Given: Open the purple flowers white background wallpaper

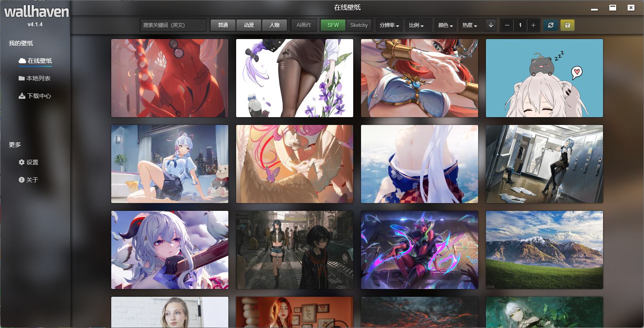Looking at the screenshot, I should click(x=295, y=78).
